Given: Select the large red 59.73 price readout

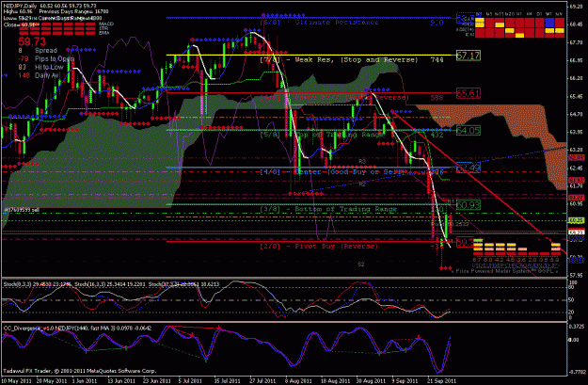Looking at the screenshot, I should click(32, 41).
